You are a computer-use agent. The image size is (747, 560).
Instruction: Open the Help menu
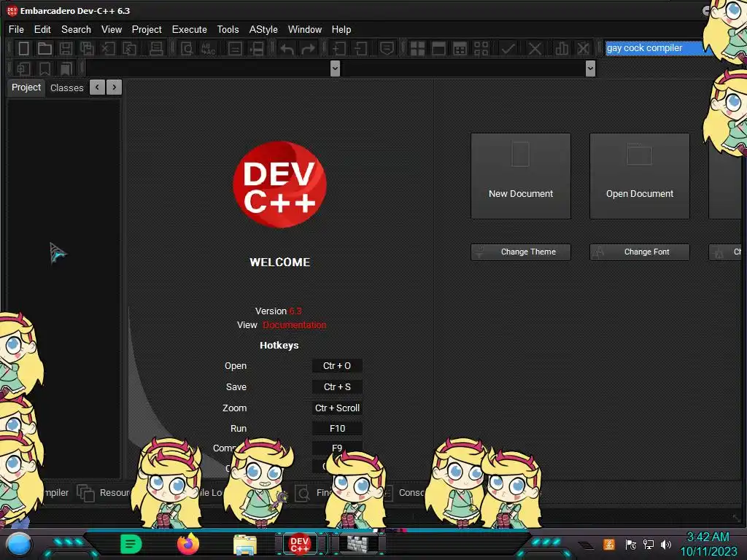tap(341, 29)
